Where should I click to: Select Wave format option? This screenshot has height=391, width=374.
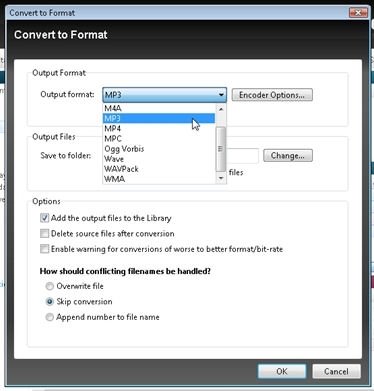(x=159, y=159)
